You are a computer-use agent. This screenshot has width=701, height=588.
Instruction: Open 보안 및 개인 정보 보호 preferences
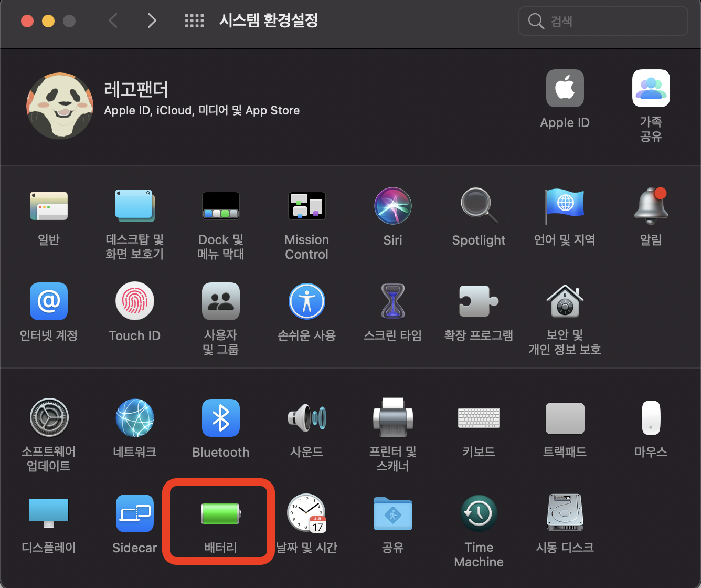(565, 301)
